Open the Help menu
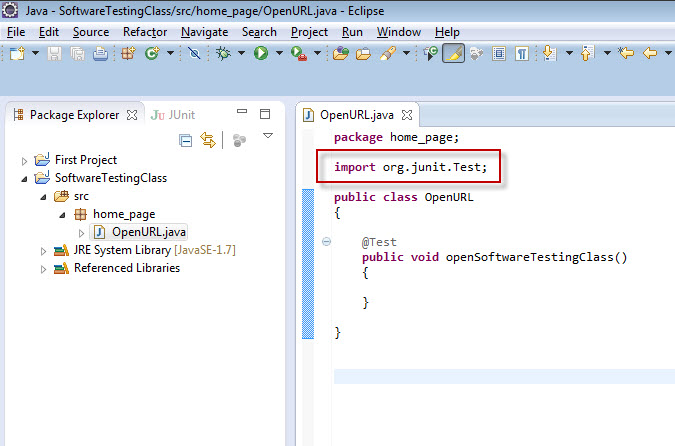This screenshot has height=446, width=675. click(447, 32)
